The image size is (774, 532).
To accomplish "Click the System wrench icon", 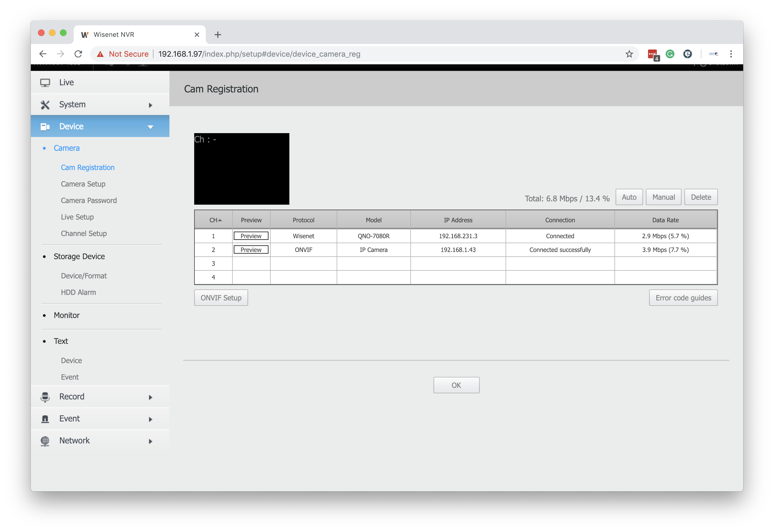I will [45, 105].
